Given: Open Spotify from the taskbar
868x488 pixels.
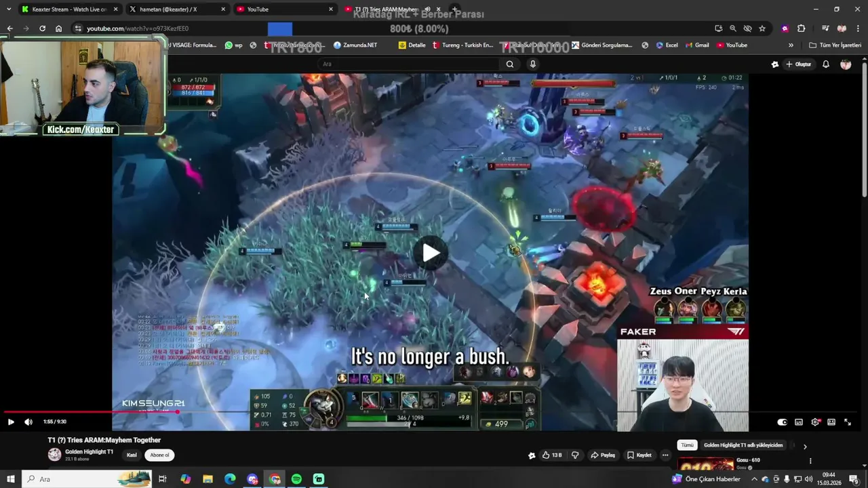Looking at the screenshot, I should click(296, 479).
